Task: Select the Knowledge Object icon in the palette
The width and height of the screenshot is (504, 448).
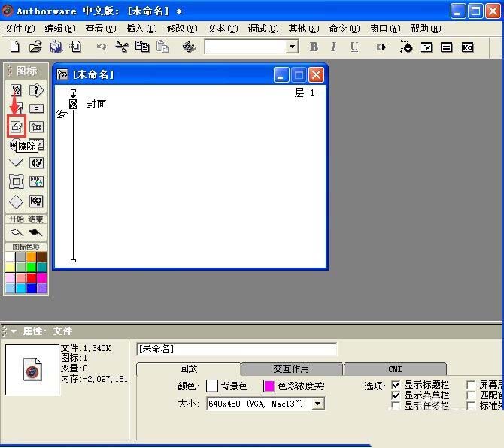Action: pos(36,201)
